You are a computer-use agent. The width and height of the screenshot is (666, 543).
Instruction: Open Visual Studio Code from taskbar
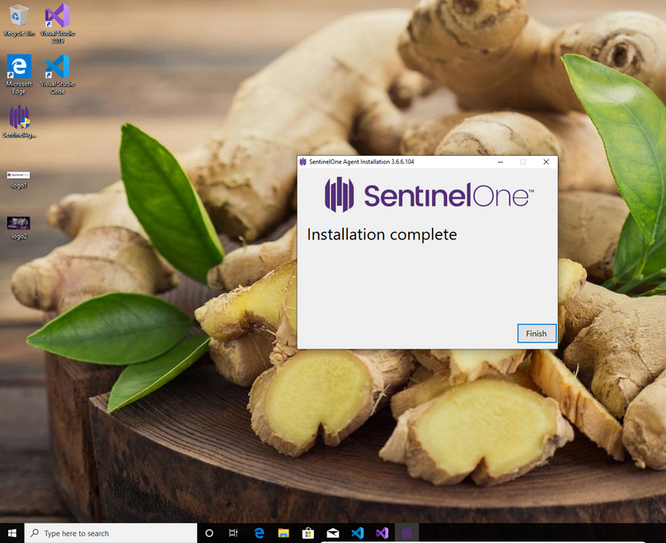357,533
